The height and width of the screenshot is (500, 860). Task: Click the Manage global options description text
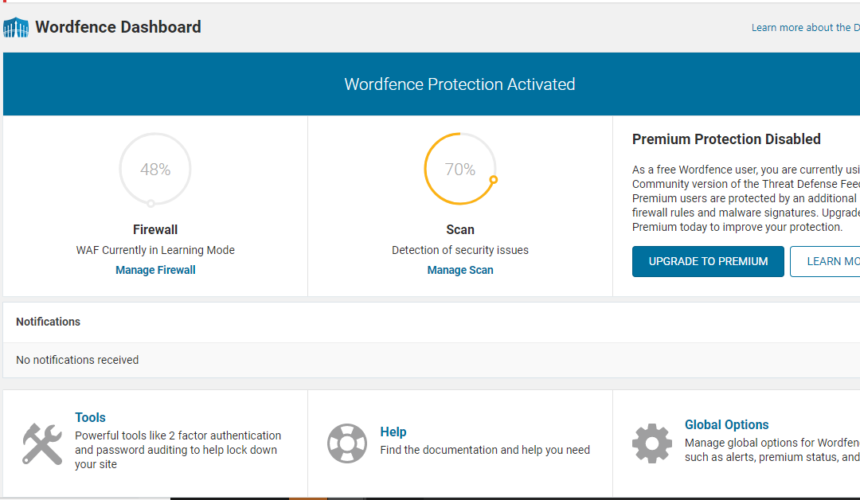772,450
